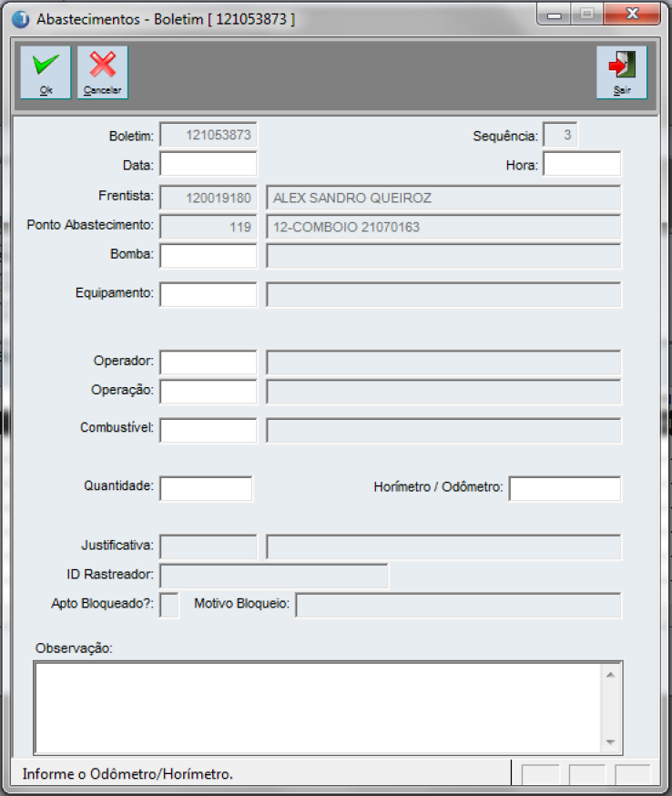672x796 pixels.
Task: Click the Bomba description field
Action: coord(443,256)
